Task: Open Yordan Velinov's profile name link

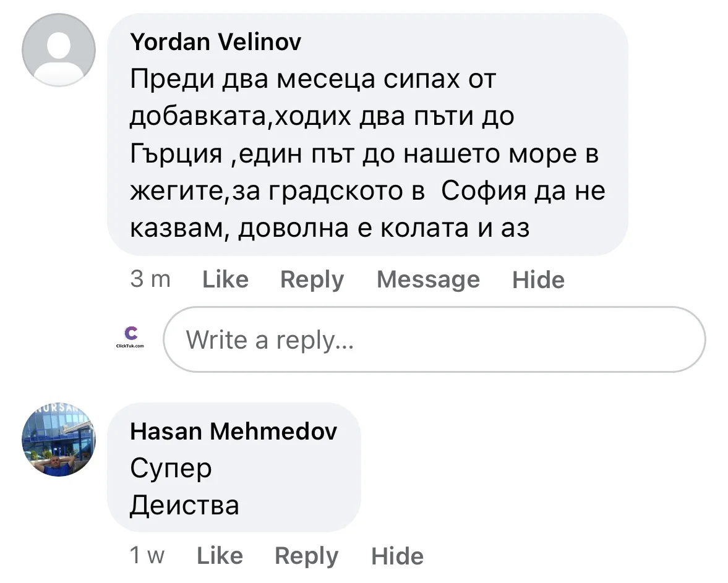Action: 216,43
